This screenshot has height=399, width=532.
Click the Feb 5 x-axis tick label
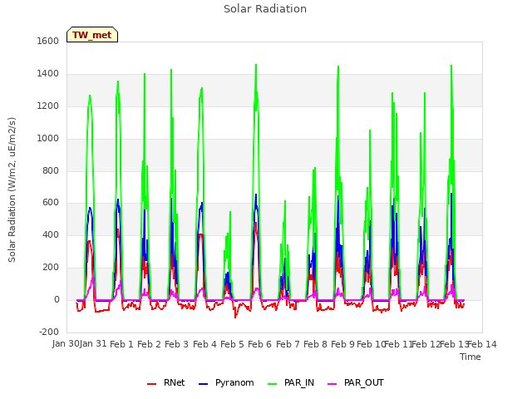point(233,344)
